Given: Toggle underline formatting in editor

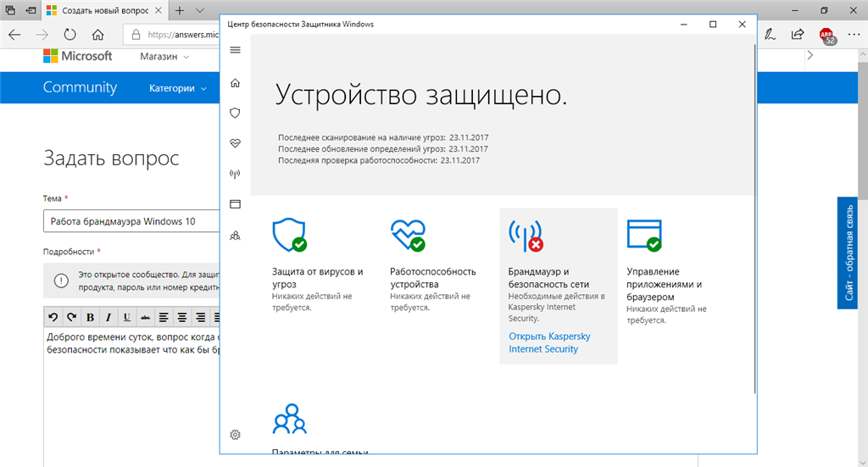Looking at the screenshot, I should [x=127, y=317].
